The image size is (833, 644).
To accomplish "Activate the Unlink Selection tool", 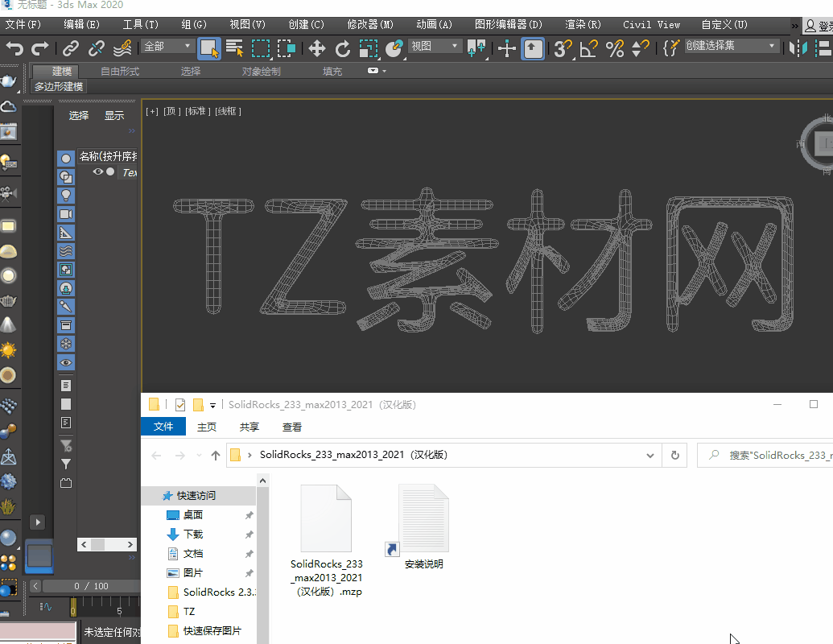I will tap(96, 48).
